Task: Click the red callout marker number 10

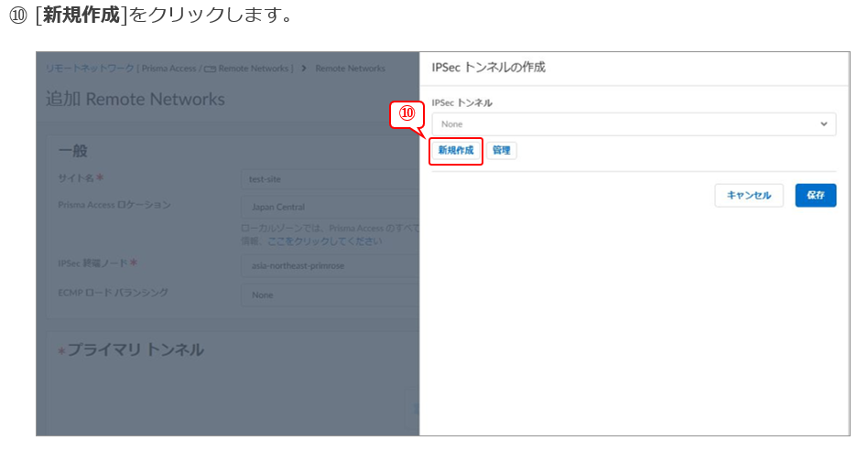Action: [x=407, y=113]
